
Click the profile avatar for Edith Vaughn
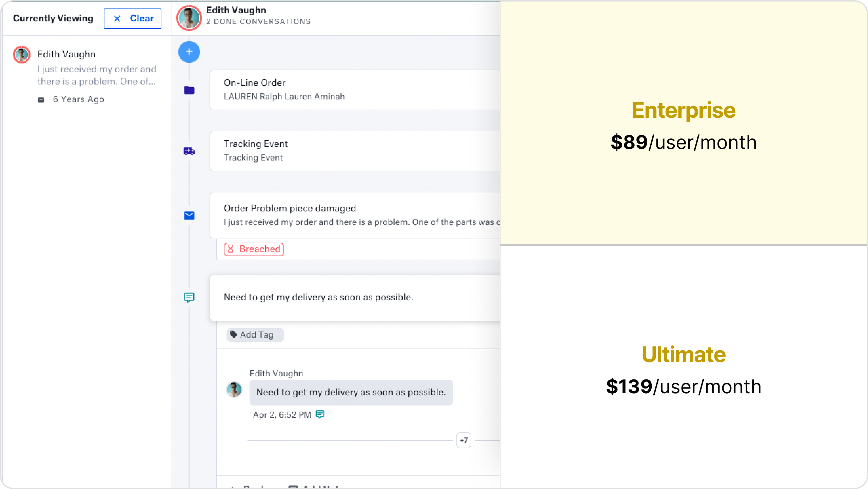(21, 54)
